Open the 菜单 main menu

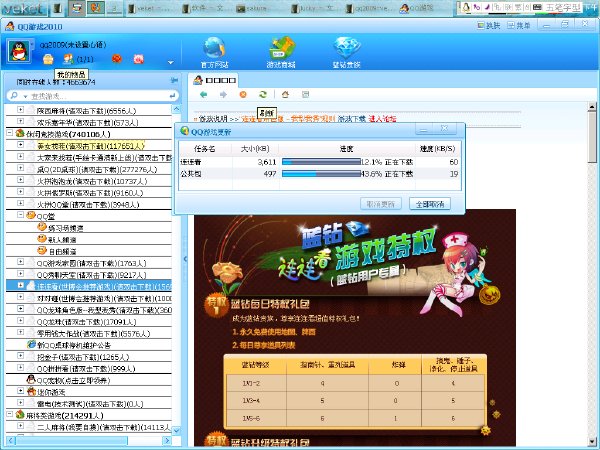tap(519, 25)
